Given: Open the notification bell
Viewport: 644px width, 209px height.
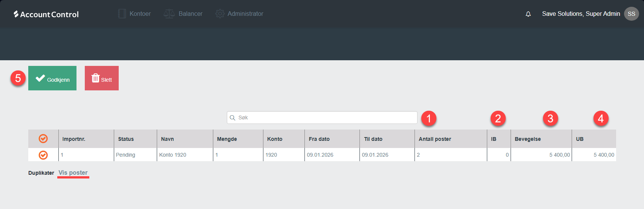Looking at the screenshot, I should tap(528, 14).
